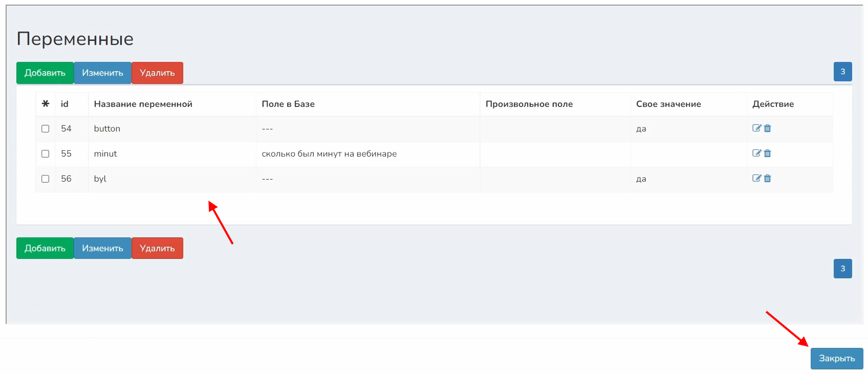868x374 pixels.
Task: Click the bottom Добавить button
Action: pyautogui.click(x=45, y=248)
